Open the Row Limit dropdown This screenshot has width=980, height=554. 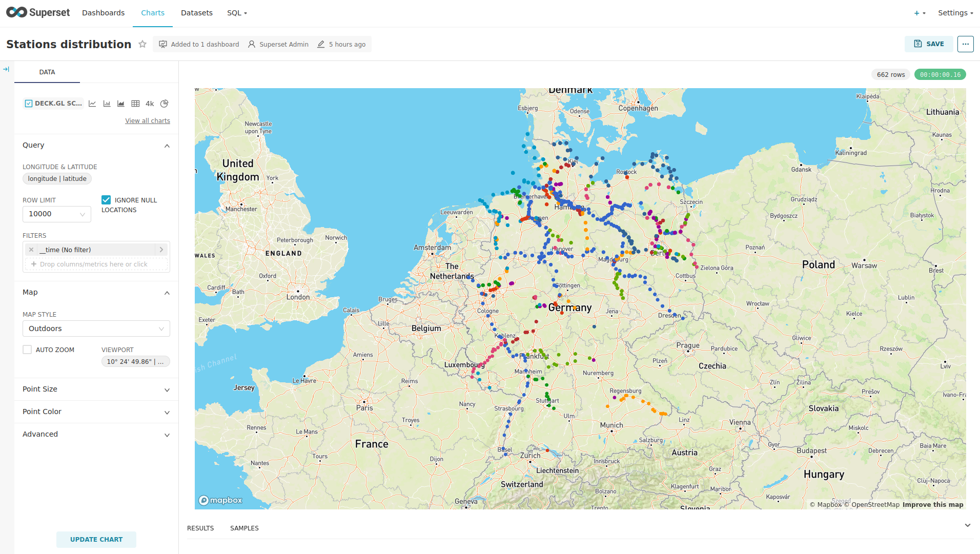pos(57,214)
